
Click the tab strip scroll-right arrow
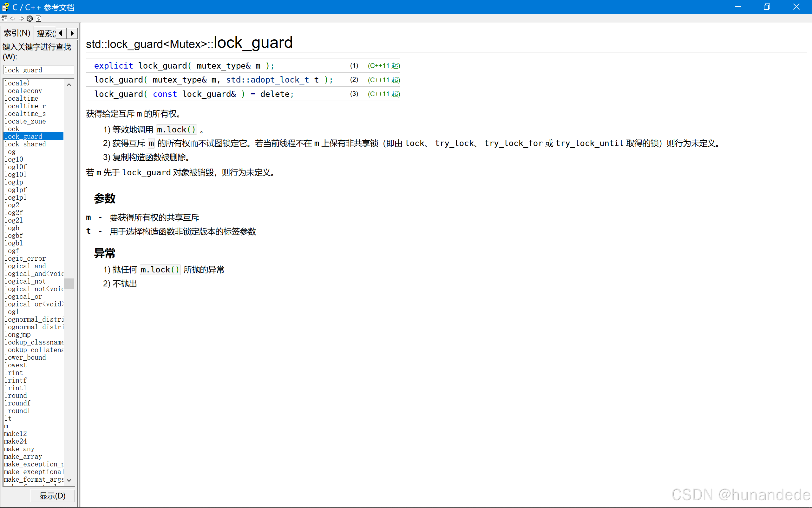point(72,33)
